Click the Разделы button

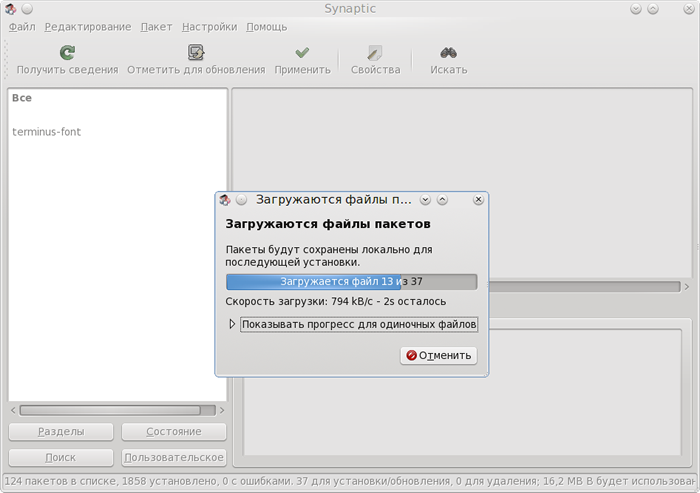coord(60,432)
